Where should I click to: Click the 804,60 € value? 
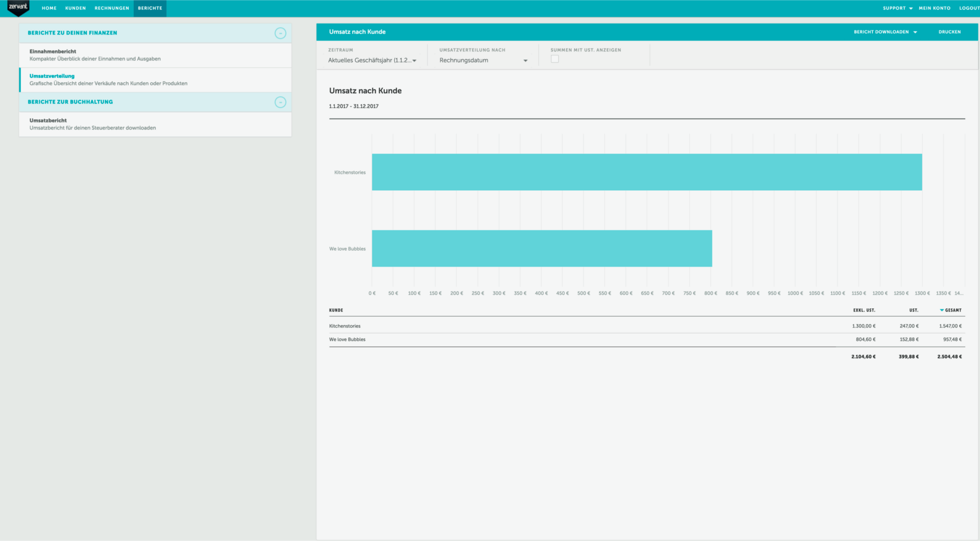[x=866, y=339]
